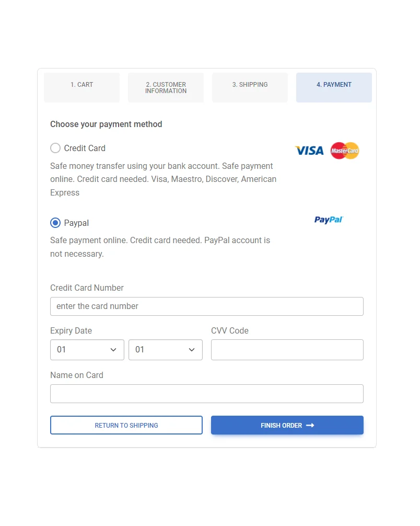This screenshot has height=526, width=420.
Task: Click the VISA logo icon
Action: point(309,151)
